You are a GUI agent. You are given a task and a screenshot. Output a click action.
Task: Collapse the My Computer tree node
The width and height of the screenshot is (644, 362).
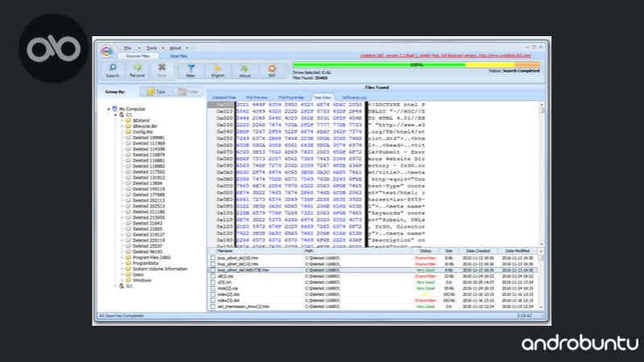[x=109, y=109]
